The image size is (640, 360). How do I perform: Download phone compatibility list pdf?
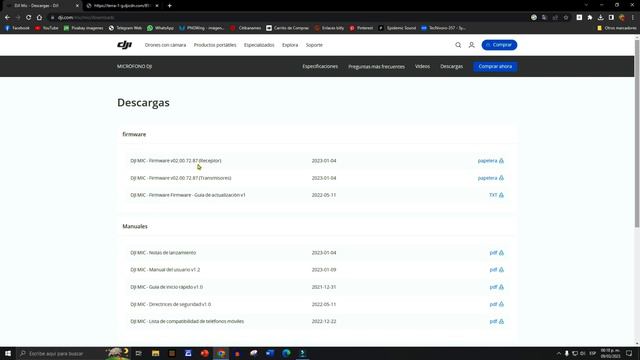[x=497, y=321]
